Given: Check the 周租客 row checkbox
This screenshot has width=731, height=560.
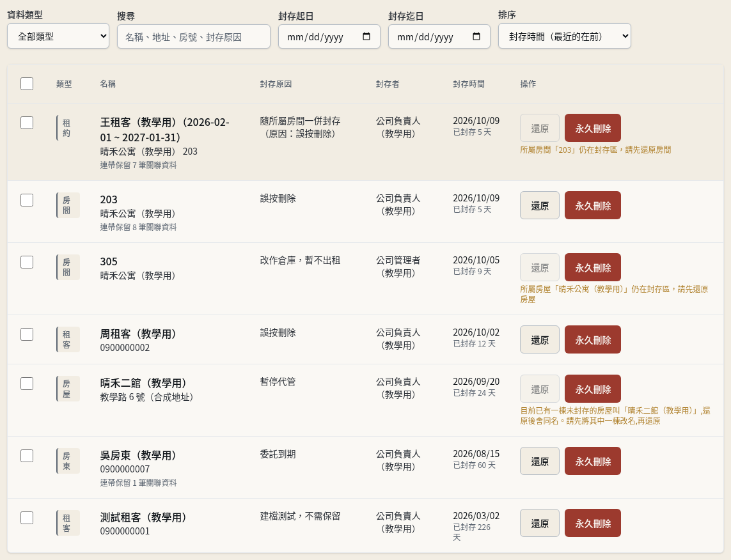Looking at the screenshot, I should pos(27,334).
